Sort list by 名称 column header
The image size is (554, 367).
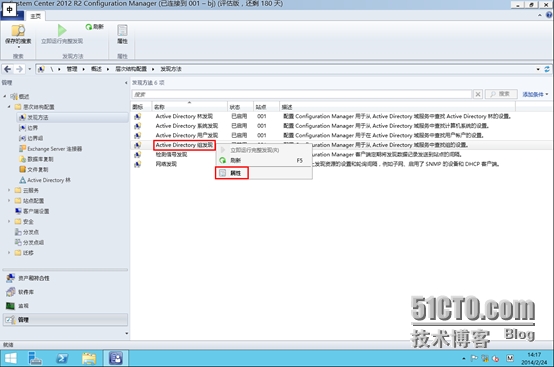[190, 107]
